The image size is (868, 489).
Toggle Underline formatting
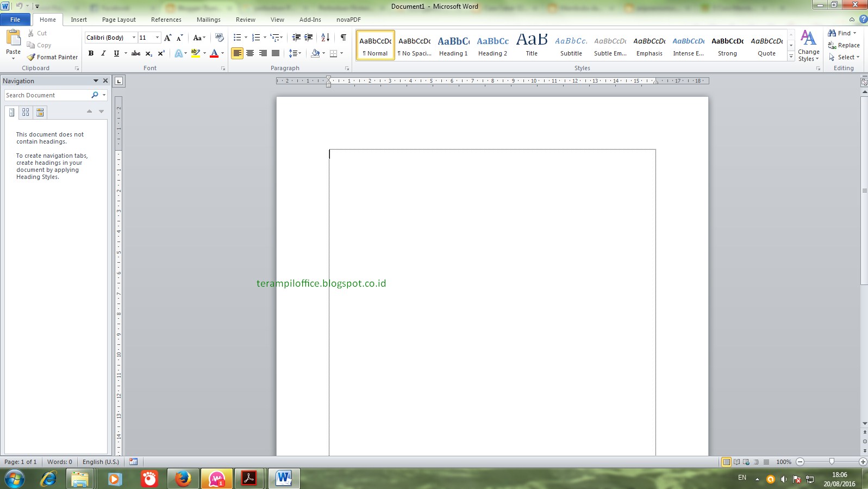coord(116,53)
